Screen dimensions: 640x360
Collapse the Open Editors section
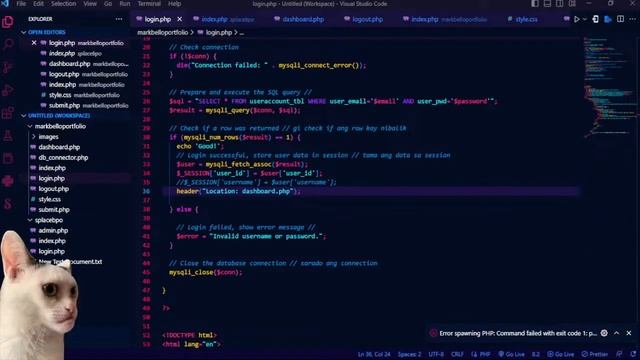pyautogui.click(x=46, y=32)
